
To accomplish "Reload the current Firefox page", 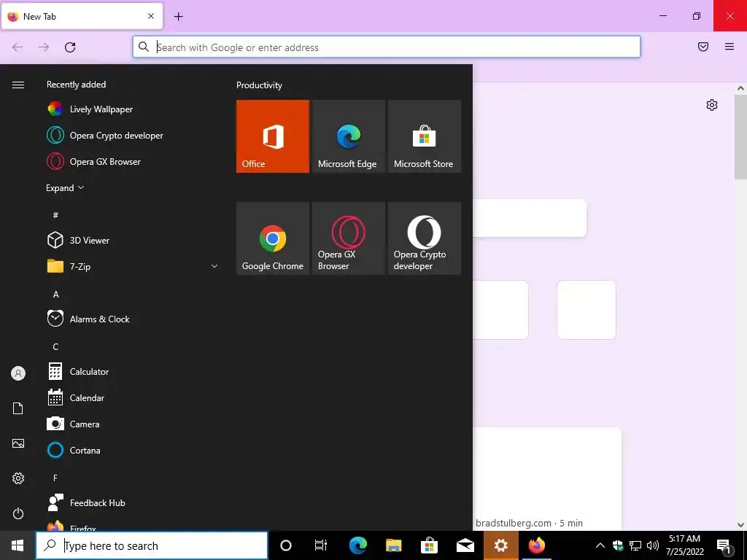I will coord(70,47).
